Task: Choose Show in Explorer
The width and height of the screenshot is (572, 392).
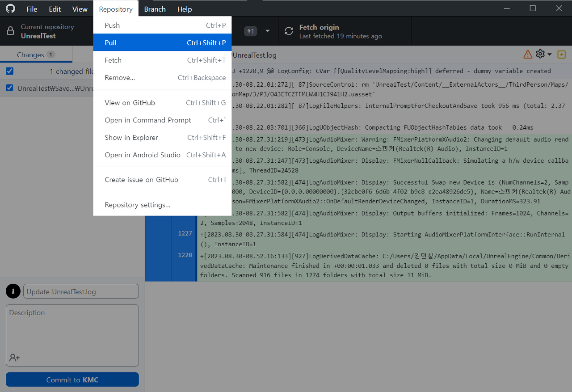Action: (162, 138)
